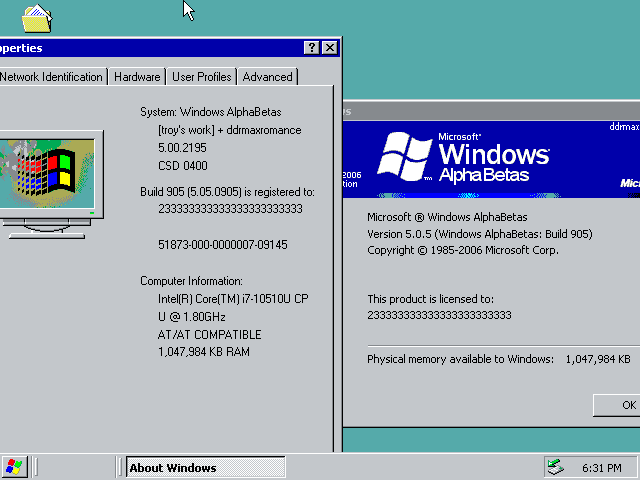Open the network tray icon

556,467
